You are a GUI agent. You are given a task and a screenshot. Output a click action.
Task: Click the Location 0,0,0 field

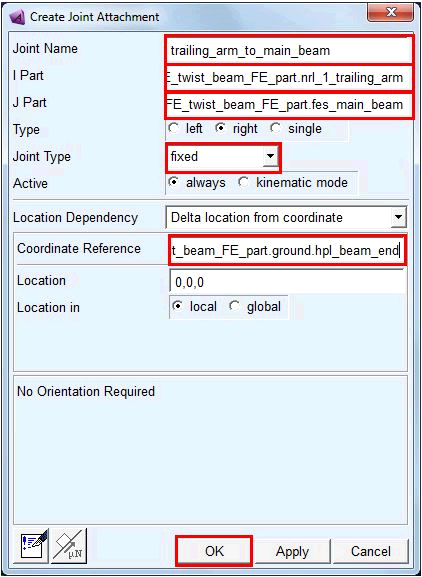coord(287,282)
